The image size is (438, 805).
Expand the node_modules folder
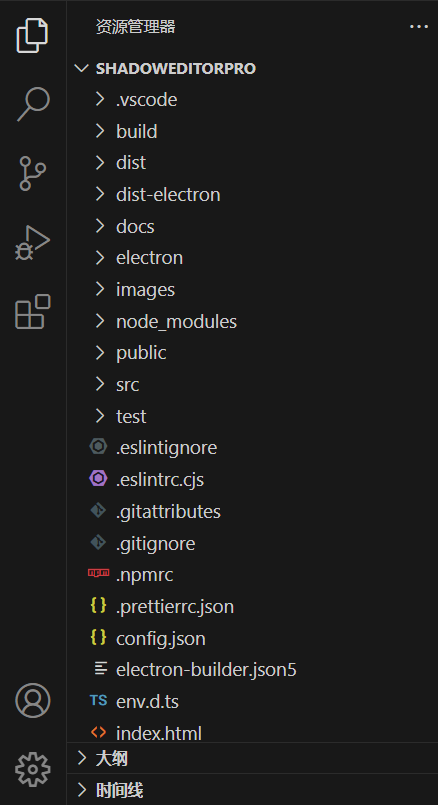point(252,321)
